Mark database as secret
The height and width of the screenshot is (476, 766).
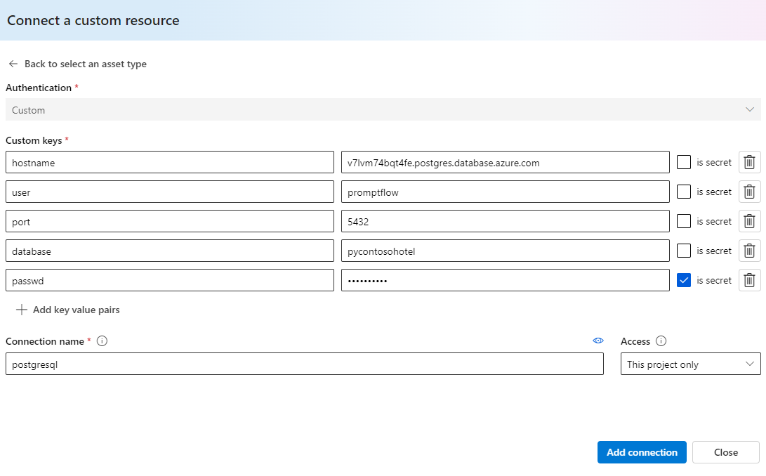[683, 251]
